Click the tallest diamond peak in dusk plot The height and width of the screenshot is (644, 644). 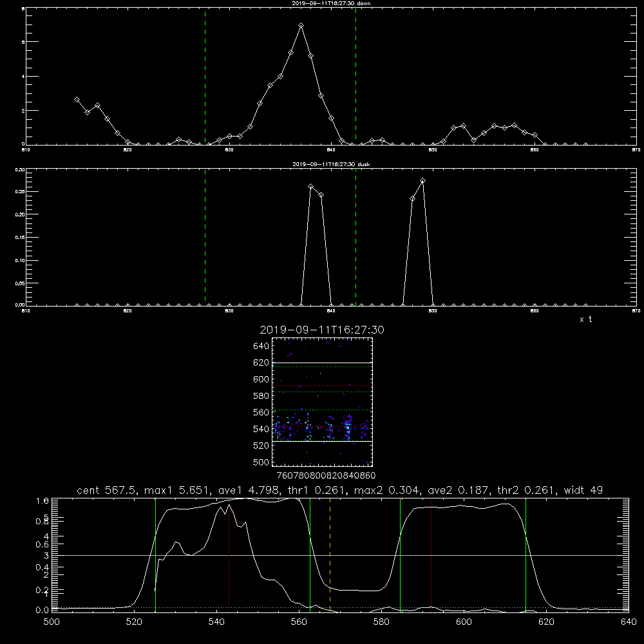tap(422, 181)
